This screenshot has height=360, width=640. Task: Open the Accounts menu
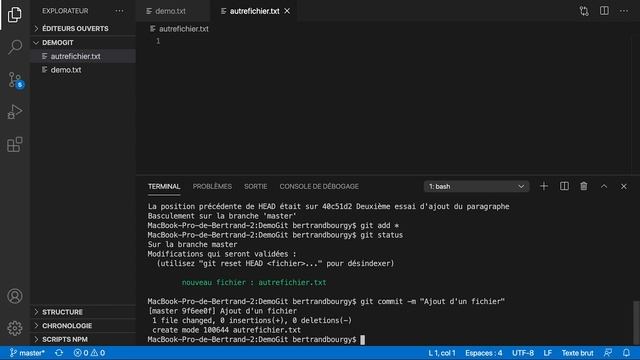pyautogui.click(x=15, y=296)
